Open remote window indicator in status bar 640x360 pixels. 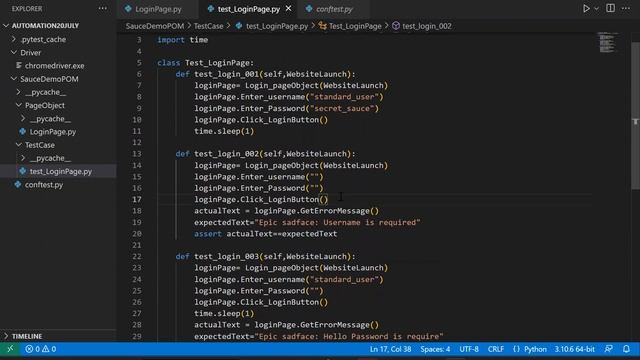[x=10, y=349]
